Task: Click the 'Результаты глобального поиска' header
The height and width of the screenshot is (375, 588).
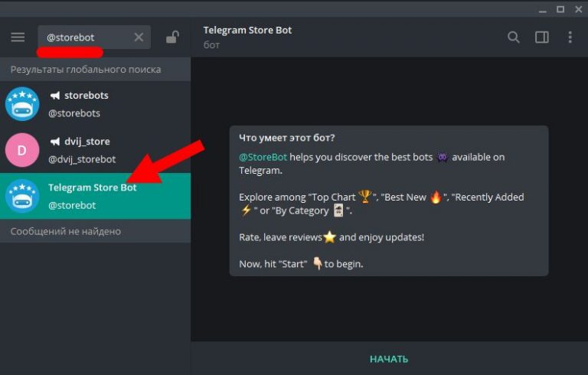Action: point(86,70)
